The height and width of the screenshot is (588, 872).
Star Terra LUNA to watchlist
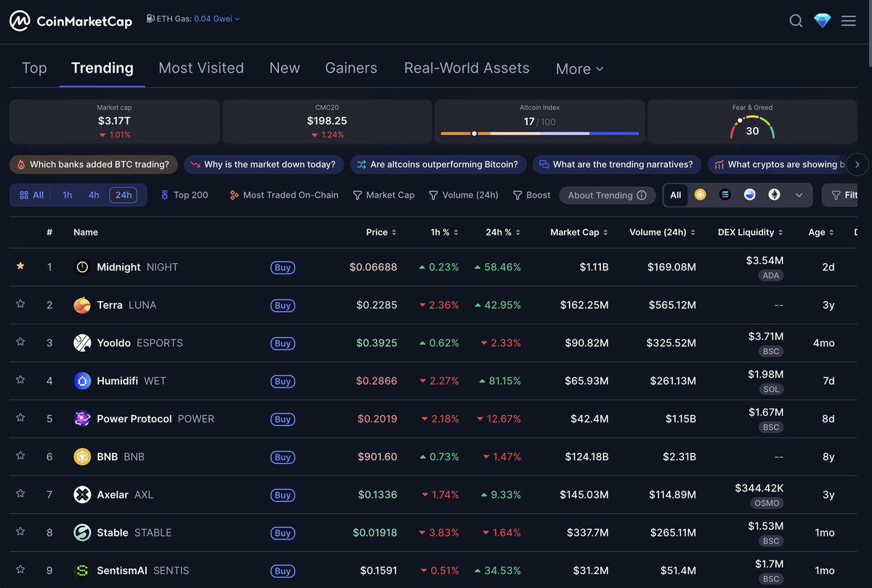coord(20,304)
